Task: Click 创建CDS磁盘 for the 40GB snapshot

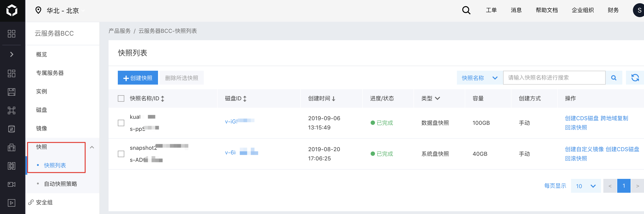Action: tap(622, 149)
